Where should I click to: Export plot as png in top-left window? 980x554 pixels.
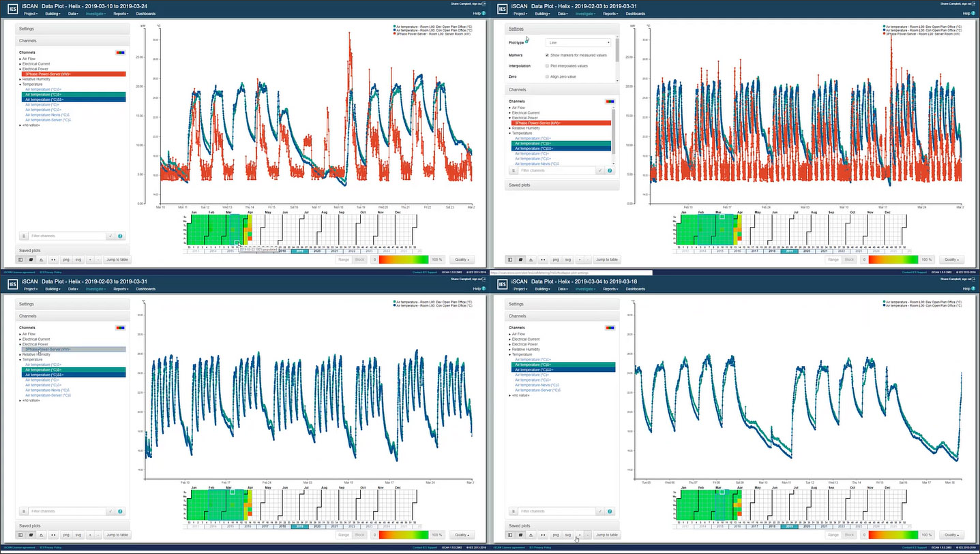coord(66,260)
